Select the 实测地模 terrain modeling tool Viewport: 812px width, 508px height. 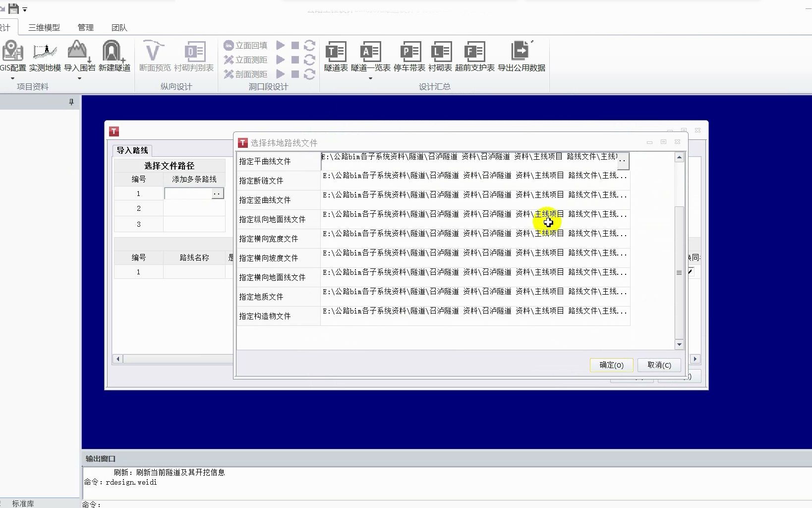click(45, 56)
